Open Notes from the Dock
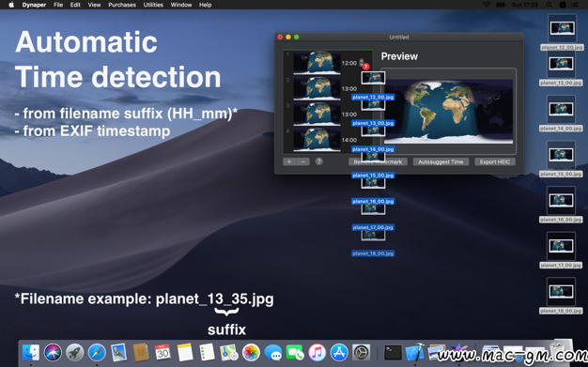This screenshot has height=367, width=588. (x=185, y=352)
